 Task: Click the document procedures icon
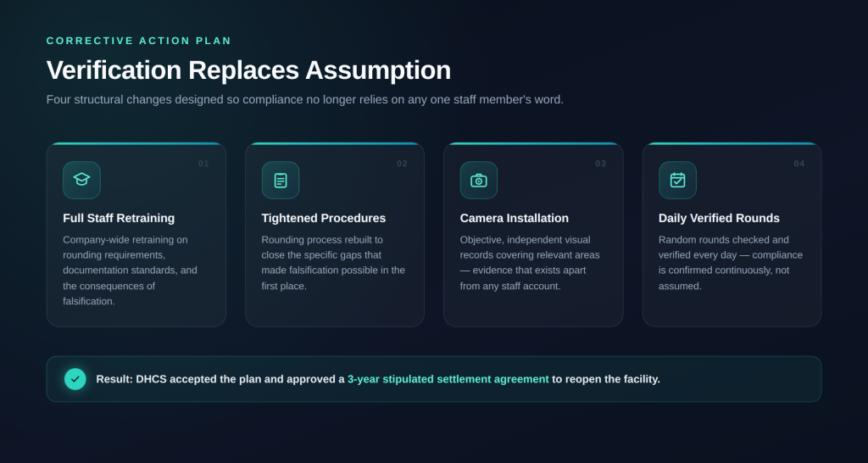[x=281, y=180]
